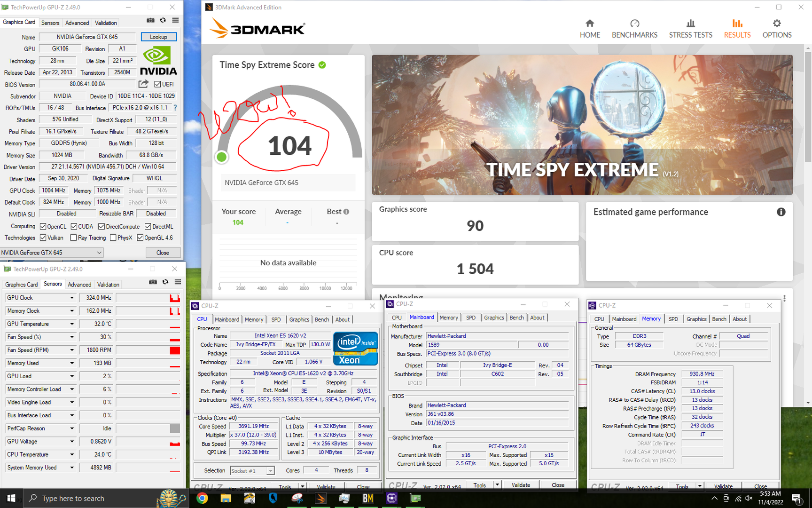Screen dimensions: 812x508
Task: Expand the Memory Clock sensor dropdown
Action: 72,311
